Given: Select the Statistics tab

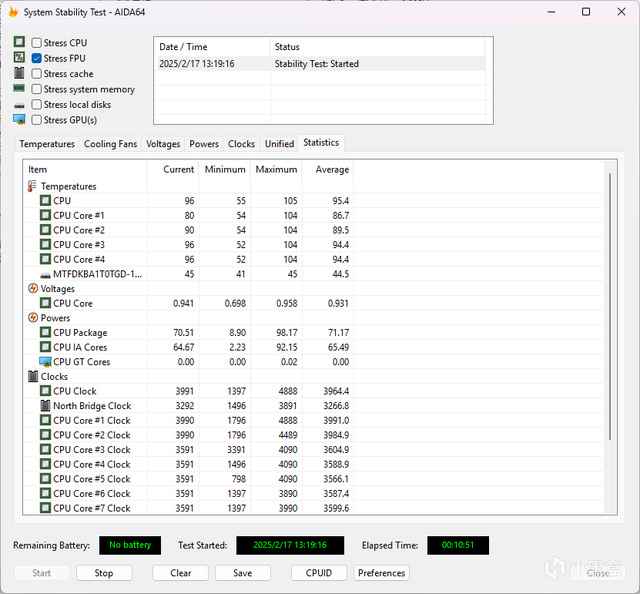Looking at the screenshot, I should click(321, 142).
